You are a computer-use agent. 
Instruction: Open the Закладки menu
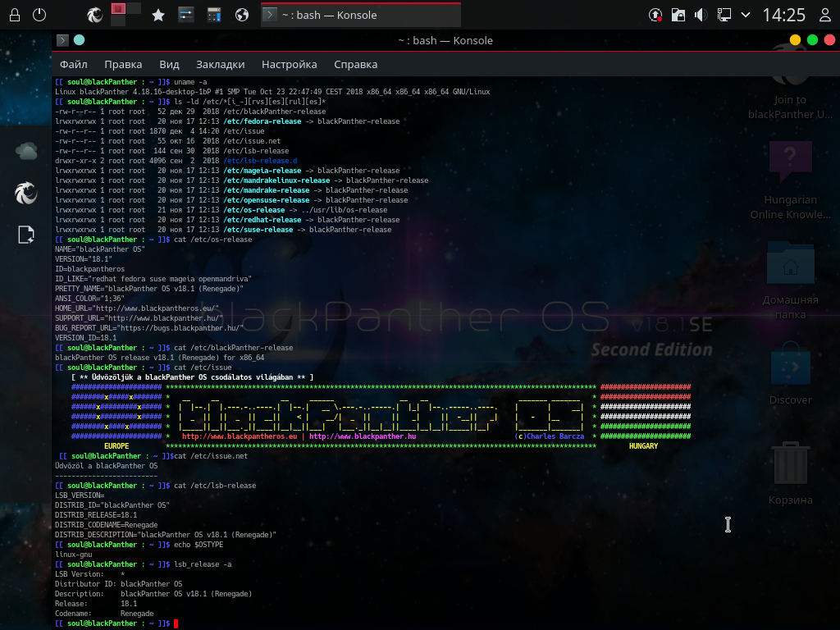click(x=220, y=64)
